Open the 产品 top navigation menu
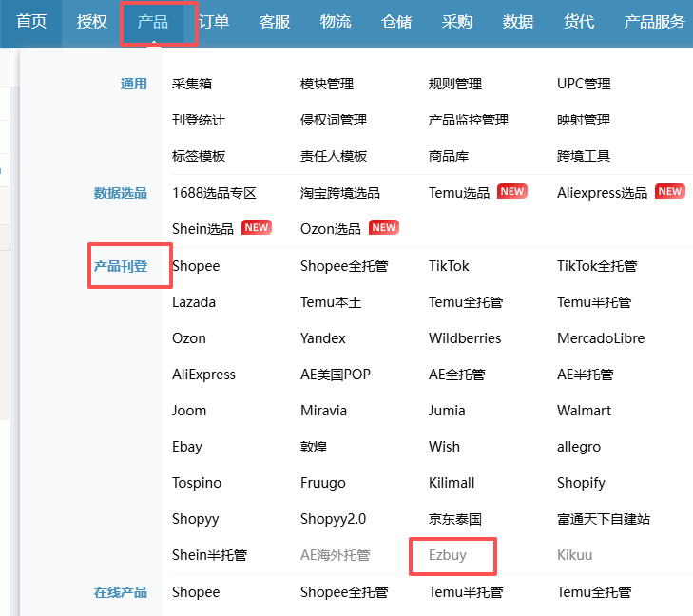 point(153,22)
